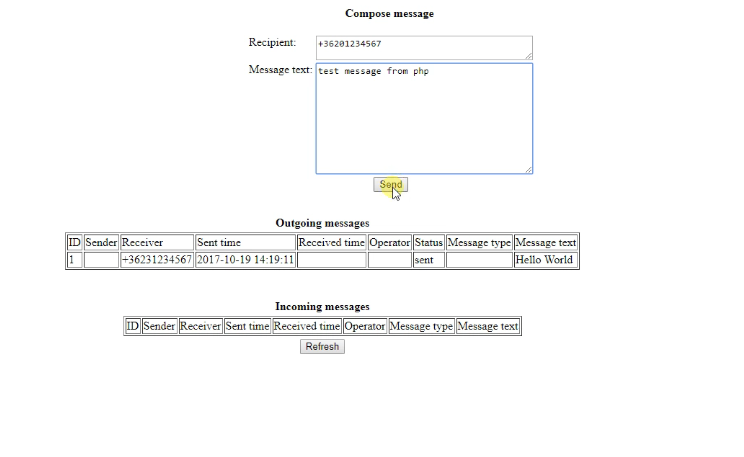744x457 pixels.
Task: Click Incoming table Sent time header
Action: (x=247, y=326)
